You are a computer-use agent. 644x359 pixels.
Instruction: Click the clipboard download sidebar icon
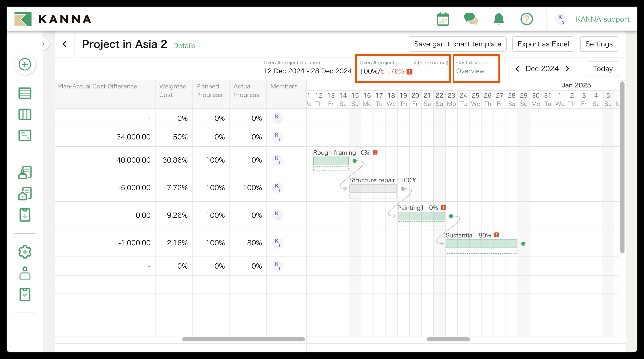click(x=25, y=215)
